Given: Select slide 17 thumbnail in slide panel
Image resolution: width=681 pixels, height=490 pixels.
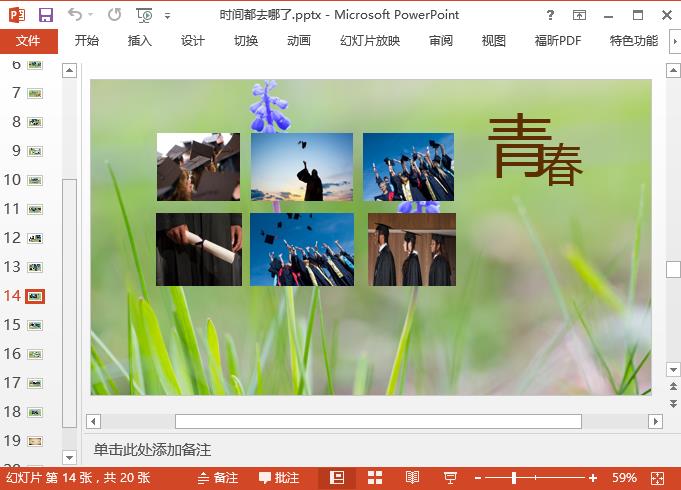Looking at the screenshot, I should coord(35,383).
